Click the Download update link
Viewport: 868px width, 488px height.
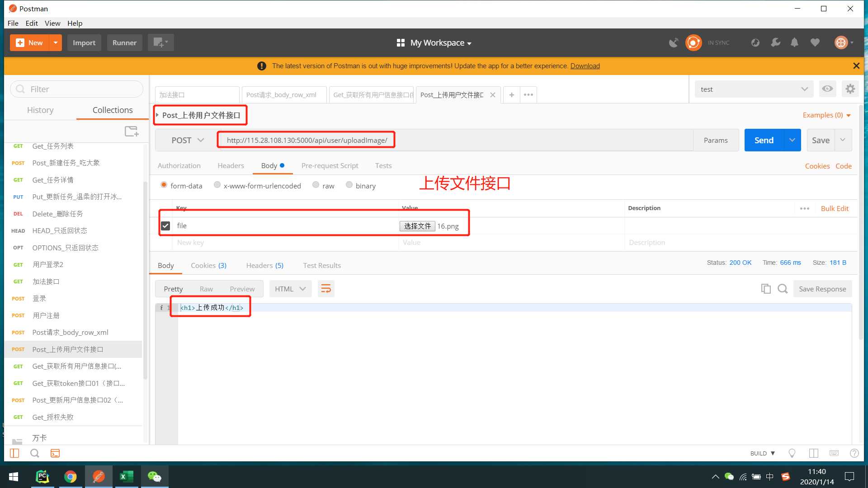(x=585, y=66)
